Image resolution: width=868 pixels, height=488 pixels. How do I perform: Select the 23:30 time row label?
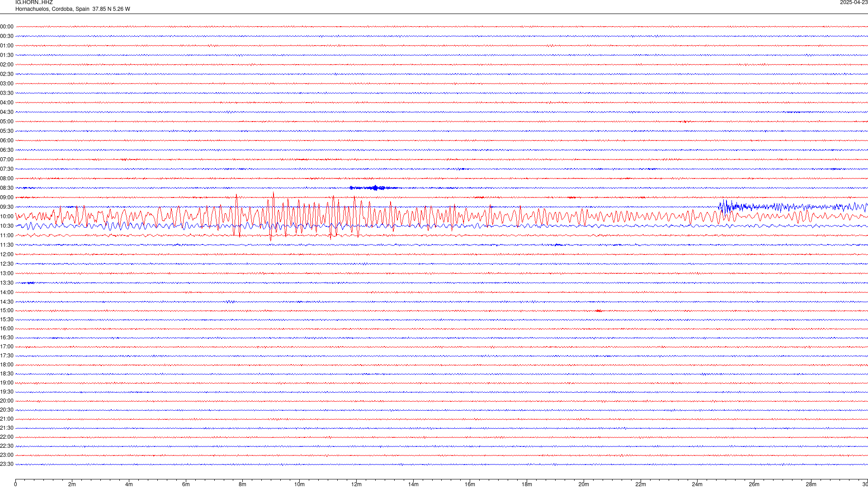[7, 464]
